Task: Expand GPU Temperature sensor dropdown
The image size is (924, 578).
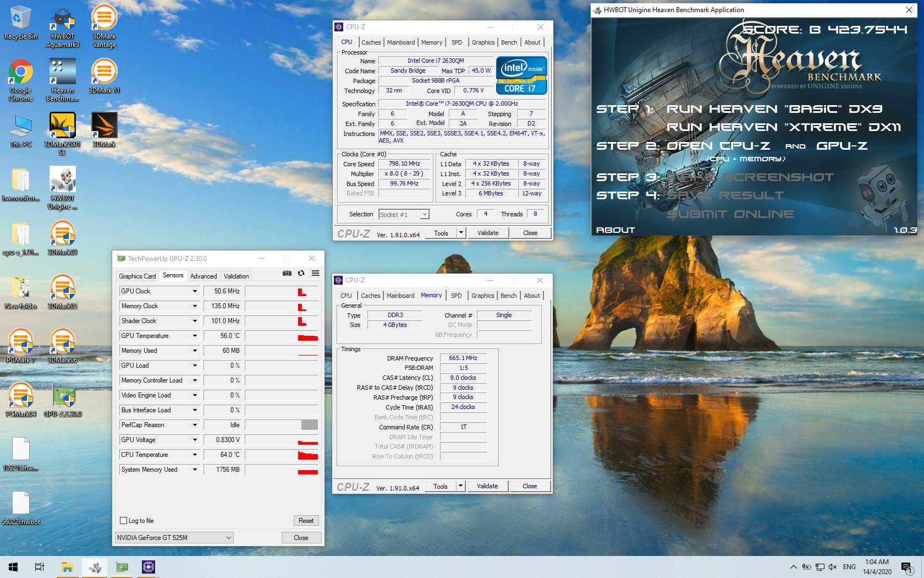Action: 194,336
